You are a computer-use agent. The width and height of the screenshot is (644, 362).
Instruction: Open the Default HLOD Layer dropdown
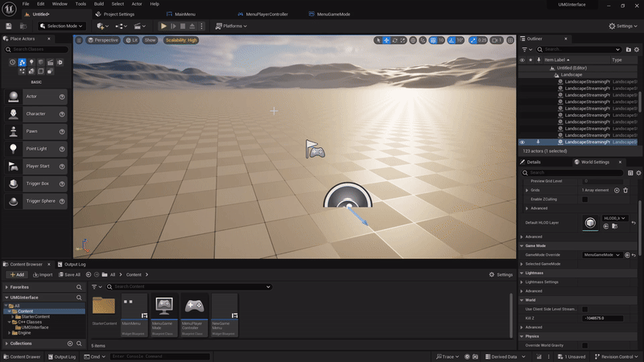pyautogui.click(x=614, y=218)
